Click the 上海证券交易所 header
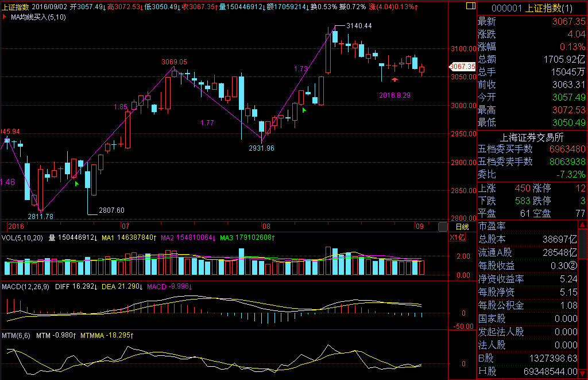Image resolution: width=588 pixels, height=380 pixels. click(532, 137)
